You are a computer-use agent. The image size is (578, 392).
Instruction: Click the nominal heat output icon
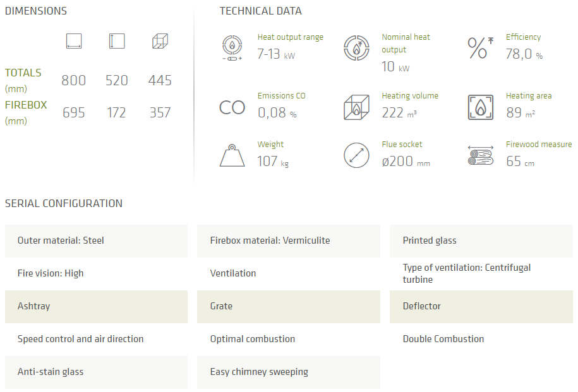(x=356, y=48)
